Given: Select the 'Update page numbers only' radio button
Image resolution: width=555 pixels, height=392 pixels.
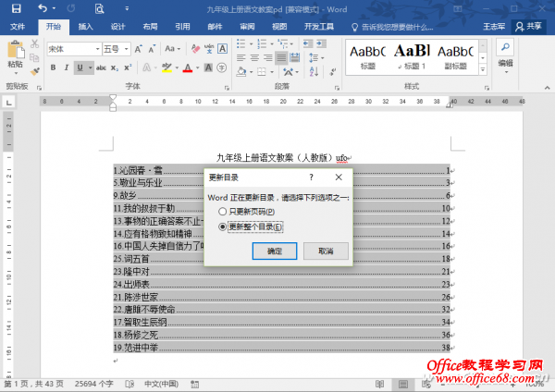Looking at the screenshot, I should coord(222,212).
